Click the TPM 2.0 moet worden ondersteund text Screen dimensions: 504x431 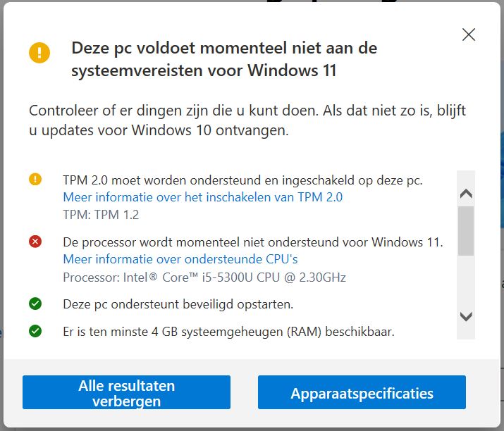pos(242,180)
